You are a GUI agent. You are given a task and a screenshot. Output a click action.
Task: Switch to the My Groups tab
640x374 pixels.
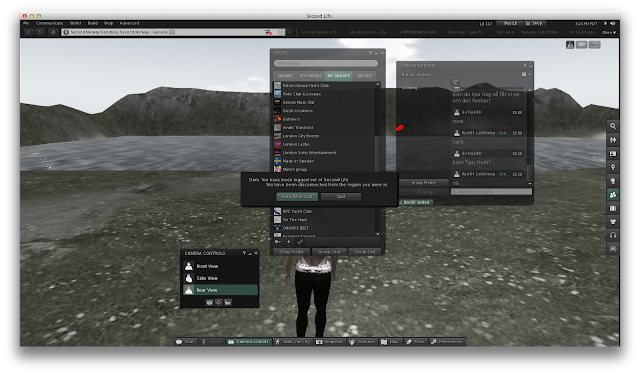pos(339,76)
